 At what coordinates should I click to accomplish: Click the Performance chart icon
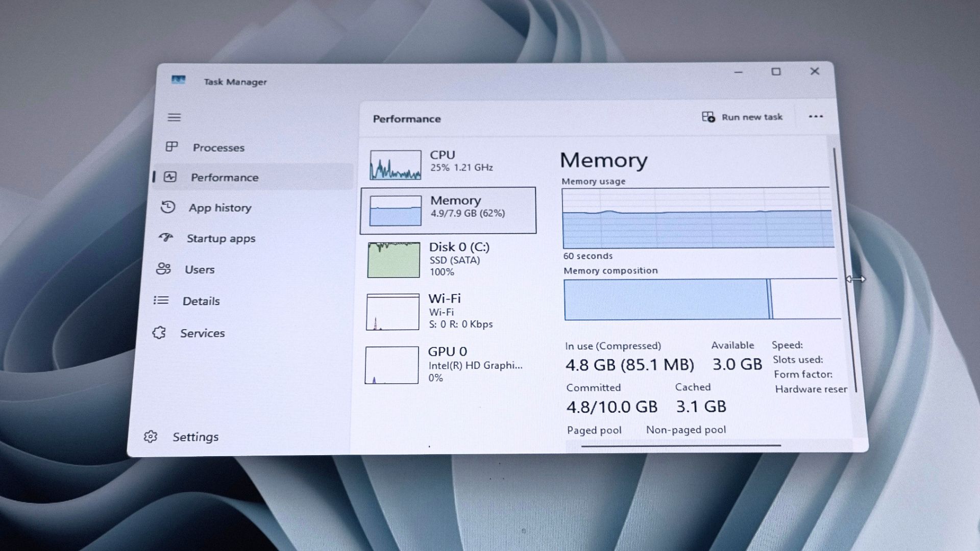[x=170, y=177]
